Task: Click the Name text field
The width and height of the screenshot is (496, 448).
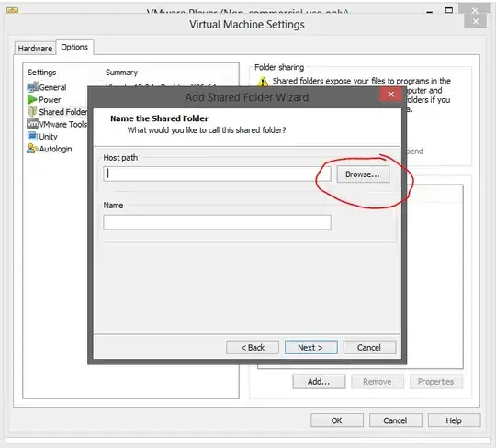Action: (x=217, y=222)
